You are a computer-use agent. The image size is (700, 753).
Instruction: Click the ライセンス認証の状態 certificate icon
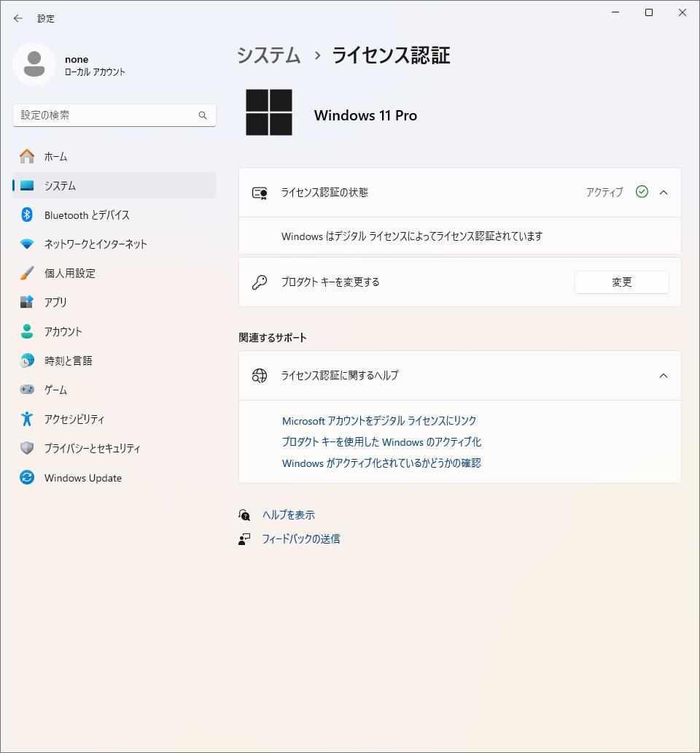pos(260,193)
